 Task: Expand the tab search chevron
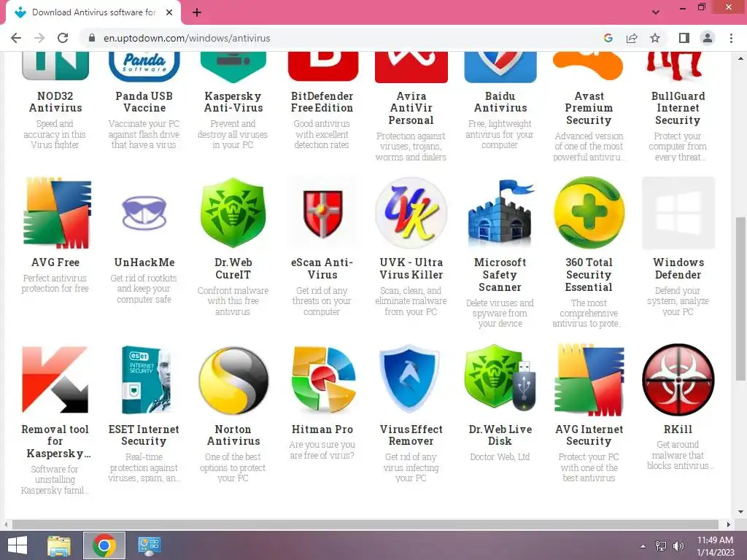coord(656,12)
